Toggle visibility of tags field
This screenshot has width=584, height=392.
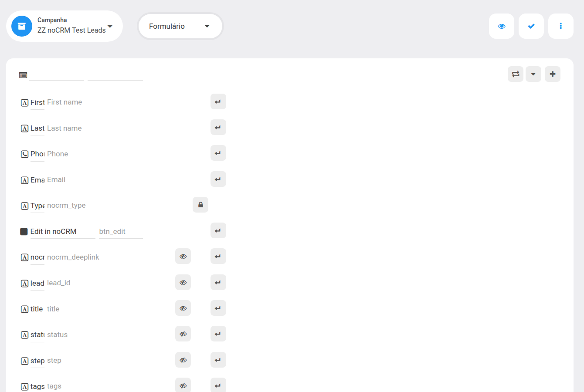pos(183,385)
